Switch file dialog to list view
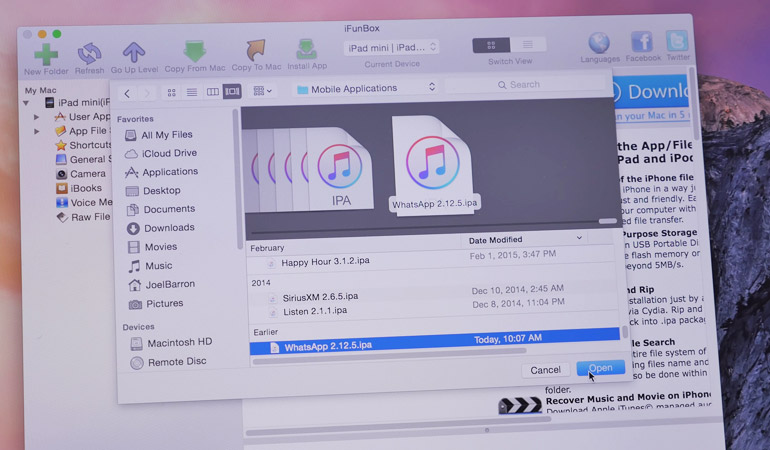This screenshot has height=450, width=770. point(191,92)
